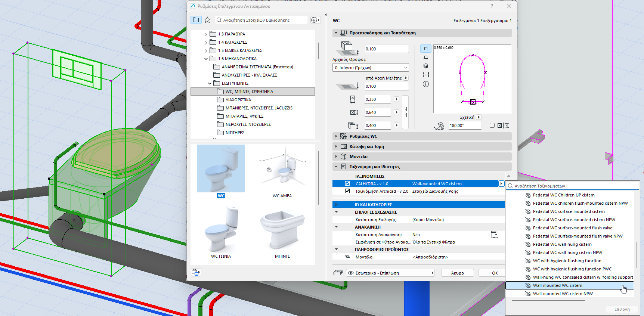Switch to folder view in library browser
The image size is (644, 316).
pyautogui.click(x=196, y=20)
